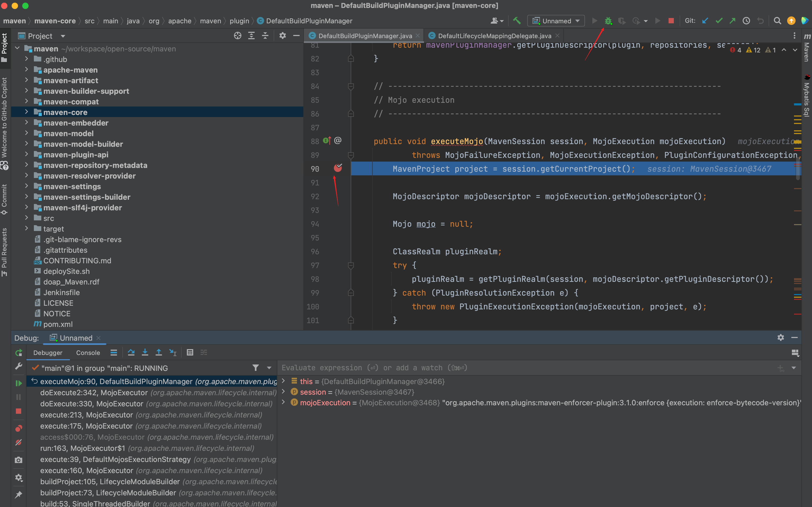Click maven-core breadcrumb in navigation bar

click(55, 21)
